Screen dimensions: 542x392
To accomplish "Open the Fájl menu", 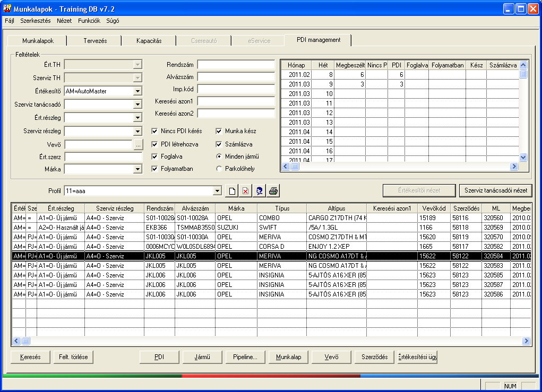I will 10,21.
